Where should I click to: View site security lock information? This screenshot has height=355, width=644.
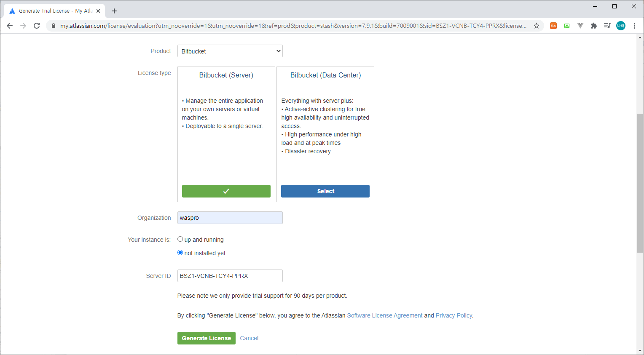54,26
